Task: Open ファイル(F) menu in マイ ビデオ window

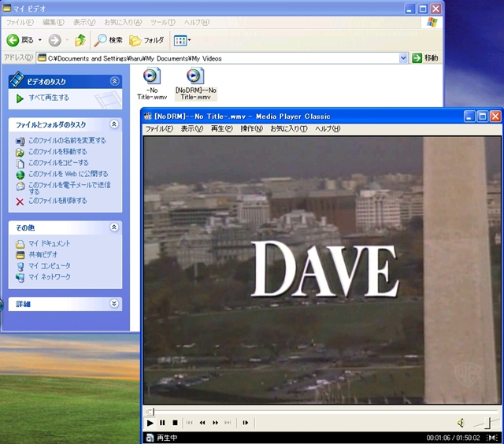Action: coord(20,22)
